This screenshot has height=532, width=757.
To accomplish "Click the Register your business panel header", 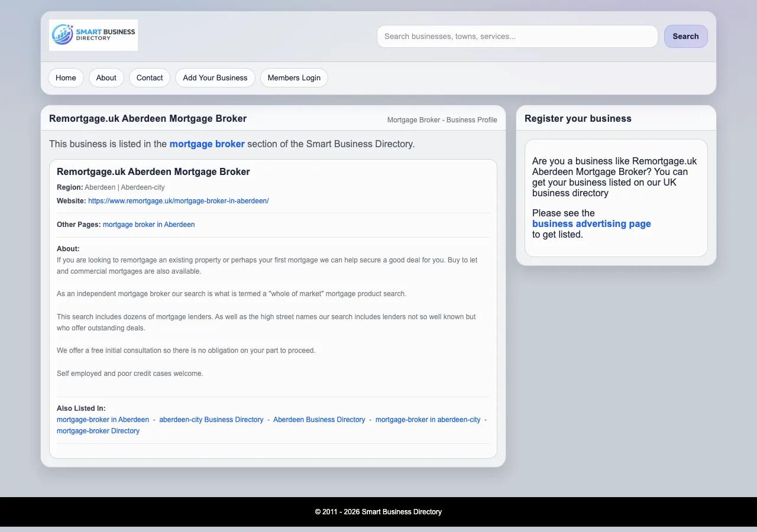I will (x=578, y=118).
